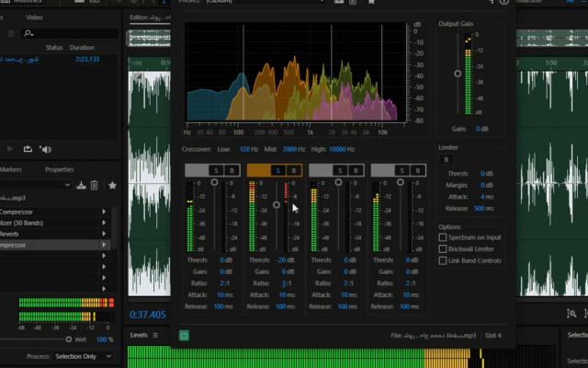Enable the Spectrum on Input checkbox
This screenshot has width=588, height=368.
pos(443,237)
